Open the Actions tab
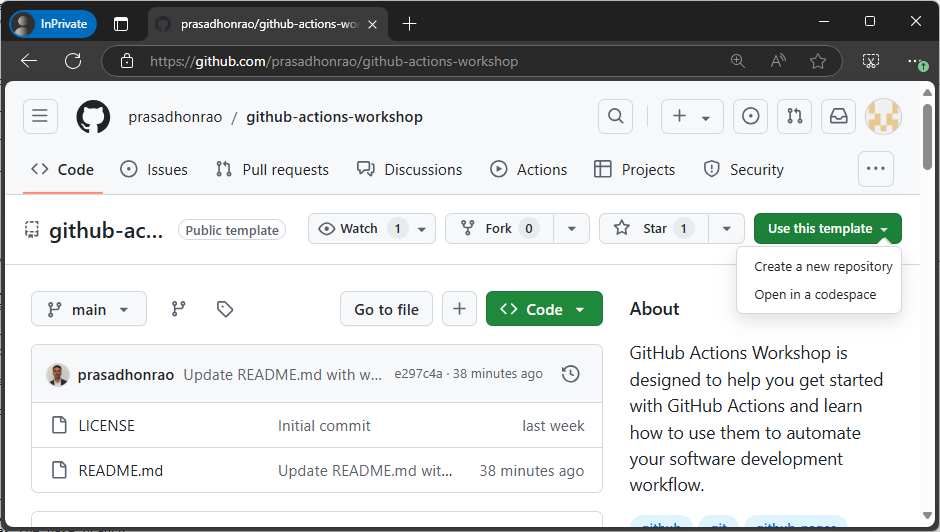940x532 pixels. pos(528,170)
